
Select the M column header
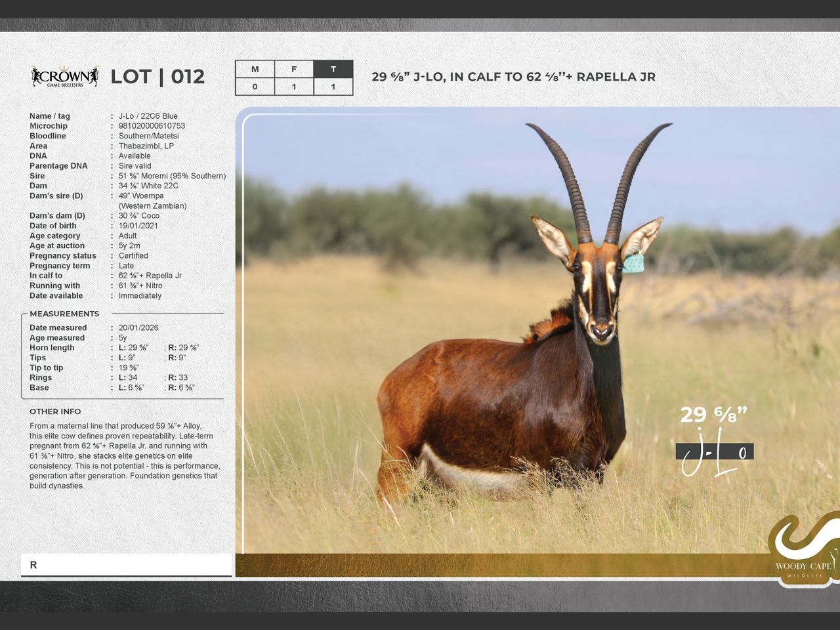click(255, 70)
